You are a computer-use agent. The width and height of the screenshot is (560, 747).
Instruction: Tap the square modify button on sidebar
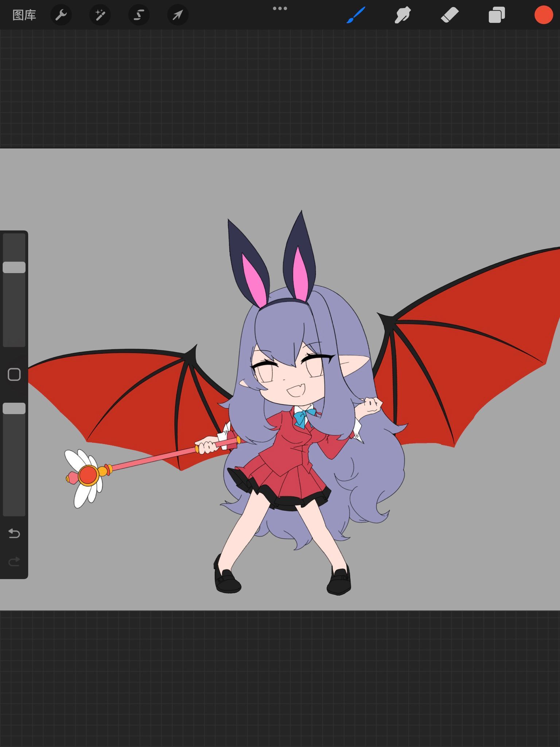coord(14,375)
